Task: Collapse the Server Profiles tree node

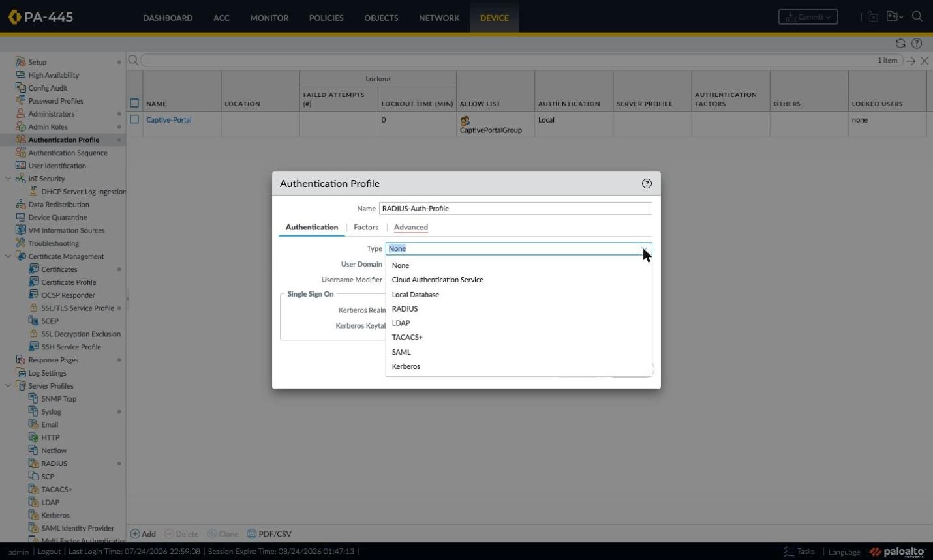Action: [x=8, y=385]
